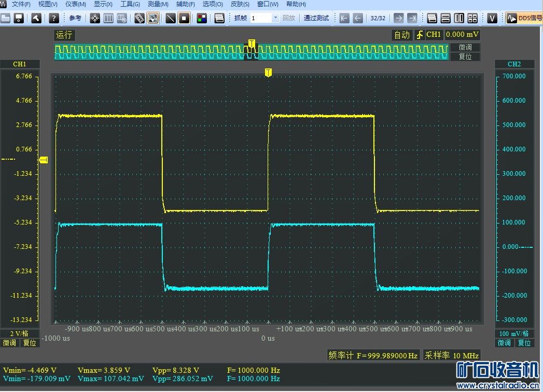Click the 参考 reference button
543x392 pixels.
coord(75,18)
